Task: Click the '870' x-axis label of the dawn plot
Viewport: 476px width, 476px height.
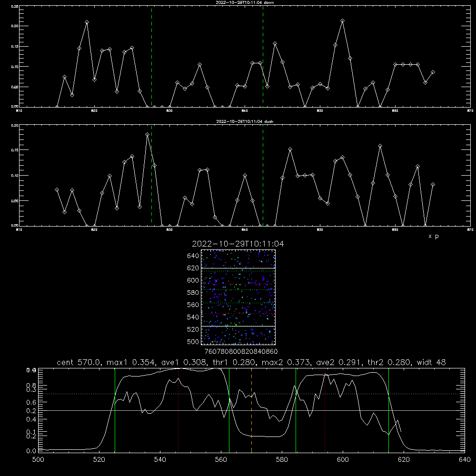Action: point(470,111)
